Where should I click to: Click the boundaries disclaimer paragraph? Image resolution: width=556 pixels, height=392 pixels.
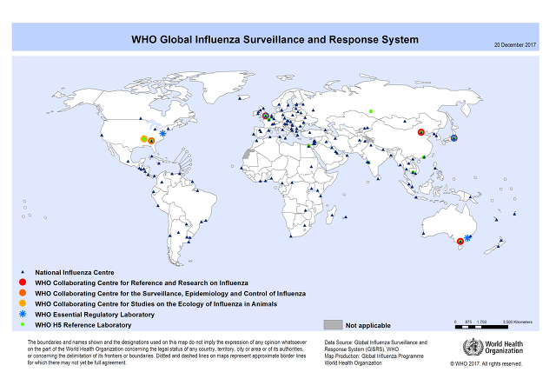coord(167,353)
